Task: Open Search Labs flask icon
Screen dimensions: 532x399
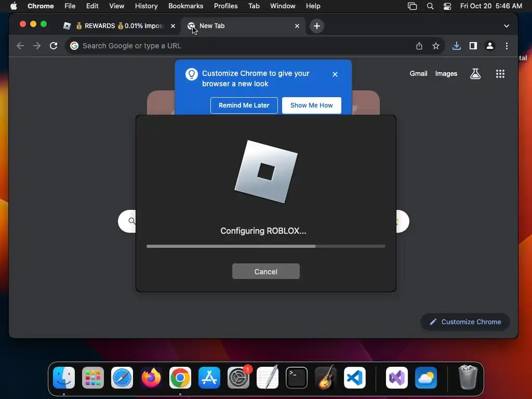Action: click(x=475, y=74)
